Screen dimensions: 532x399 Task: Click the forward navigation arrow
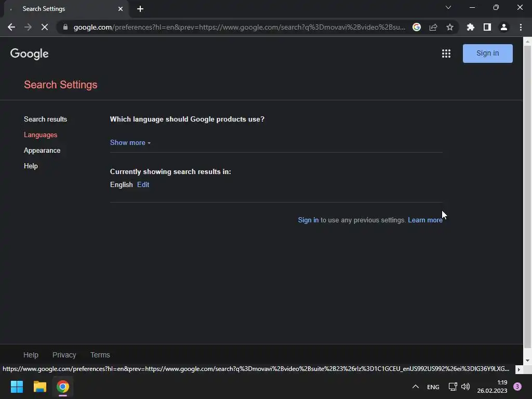(x=28, y=27)
